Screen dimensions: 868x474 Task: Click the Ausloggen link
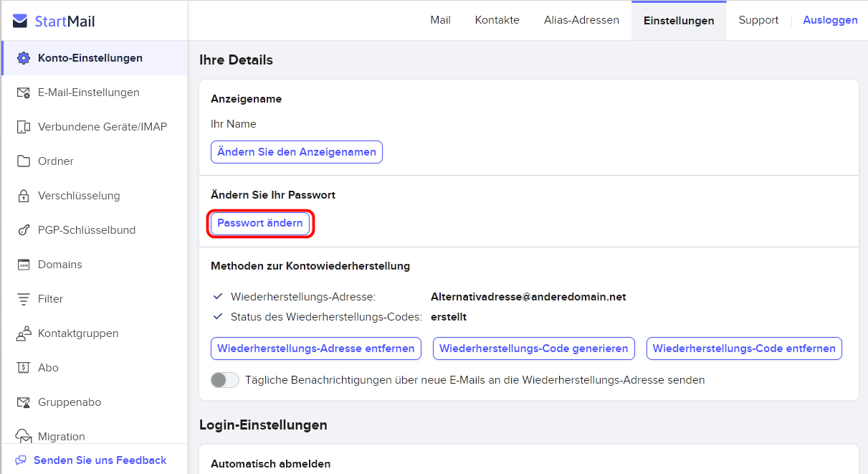(x=830, y=20)
